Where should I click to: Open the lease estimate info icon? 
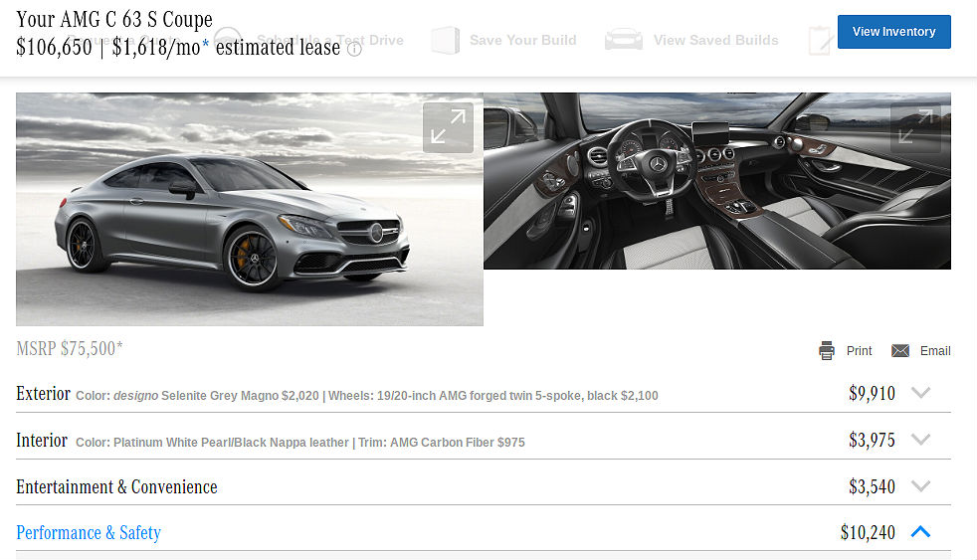pos(354,49)
